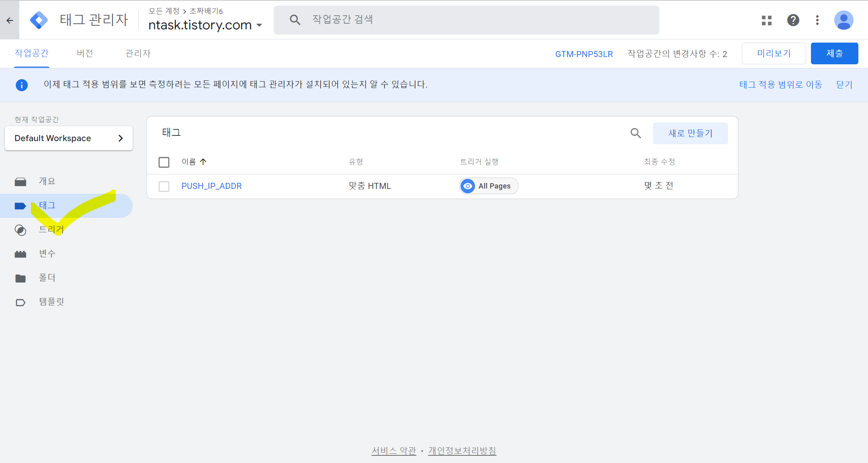This screenshot has width=868, height=463.
Task: Open 변수 section in sidebar
Action: pos(47,254)
